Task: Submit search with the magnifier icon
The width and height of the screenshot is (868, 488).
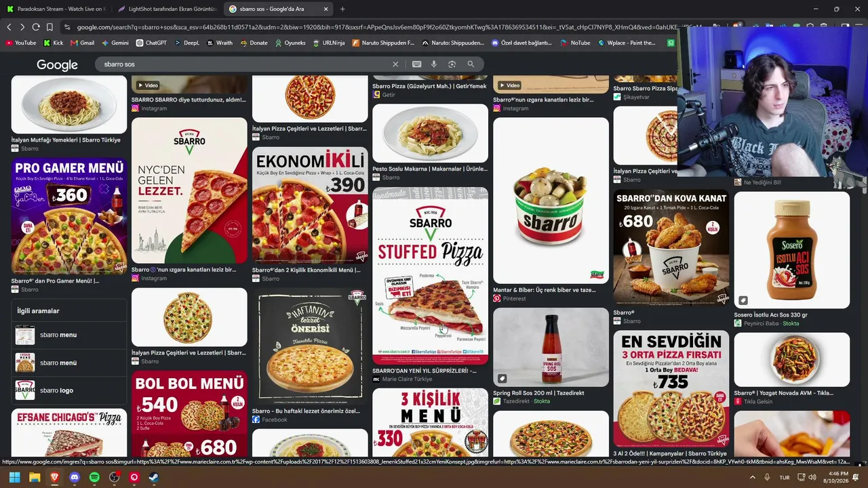Action: pyautogui.click(x=471, y=64)
